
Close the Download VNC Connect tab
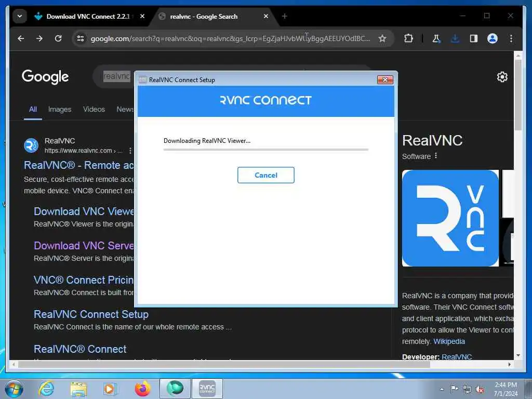coord(142,16)
